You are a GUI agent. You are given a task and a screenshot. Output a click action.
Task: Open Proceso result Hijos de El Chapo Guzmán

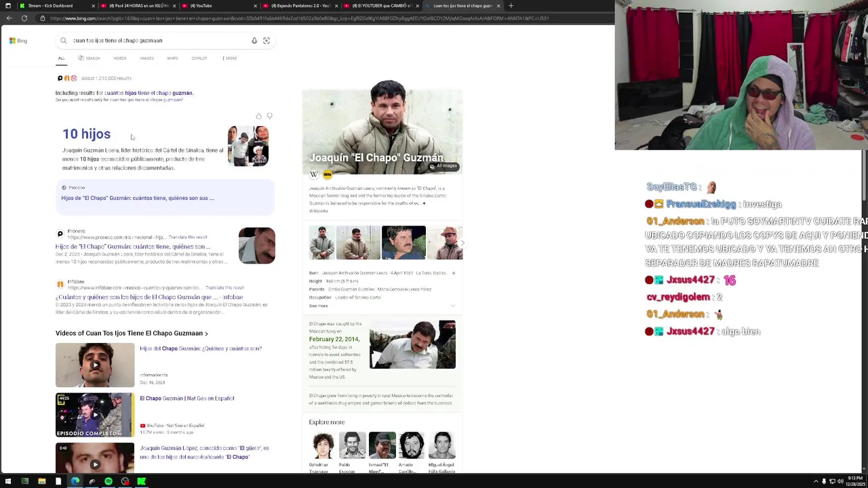[132, 247]
